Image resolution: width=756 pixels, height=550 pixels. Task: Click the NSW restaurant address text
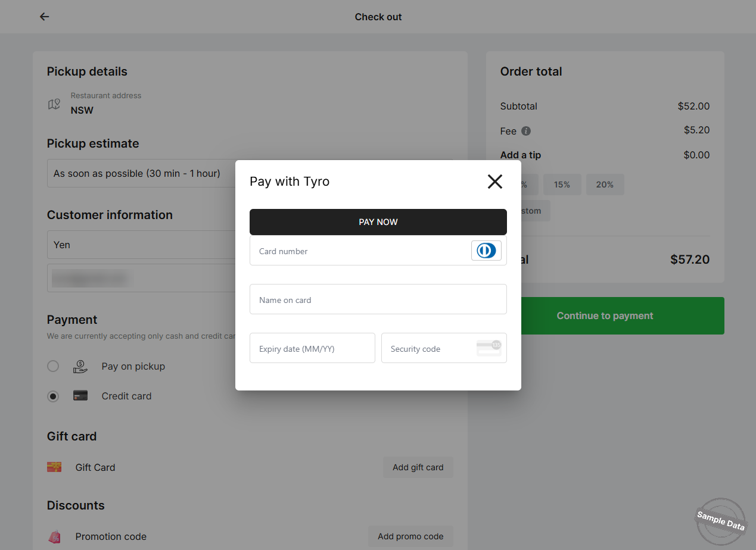[82, 110]
